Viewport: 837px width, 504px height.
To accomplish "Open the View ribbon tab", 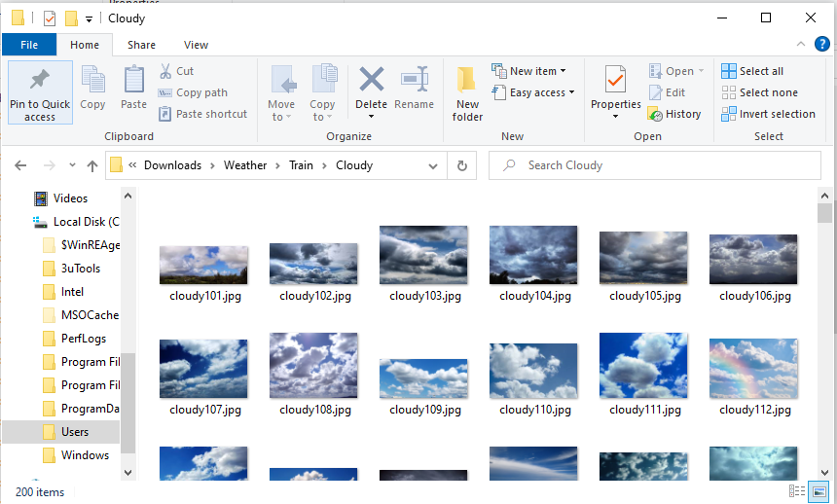I will point(196,45).
